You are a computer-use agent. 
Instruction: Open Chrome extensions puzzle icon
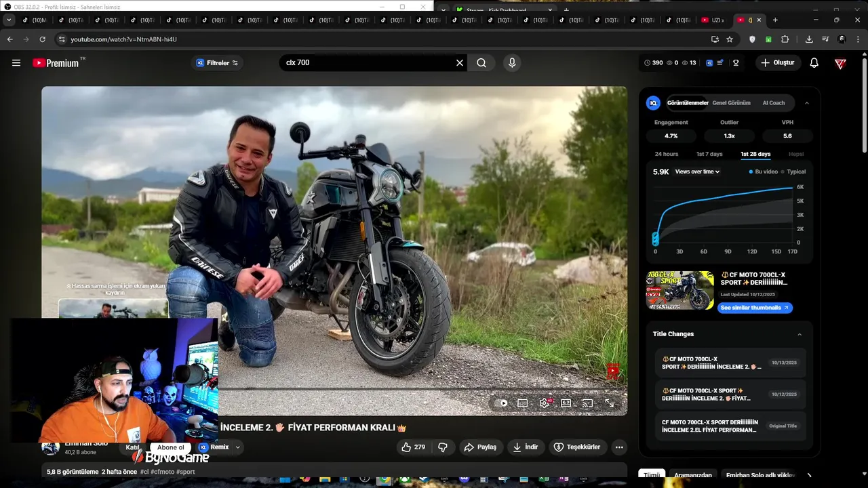pyautogui.click(x=785, y=39)
